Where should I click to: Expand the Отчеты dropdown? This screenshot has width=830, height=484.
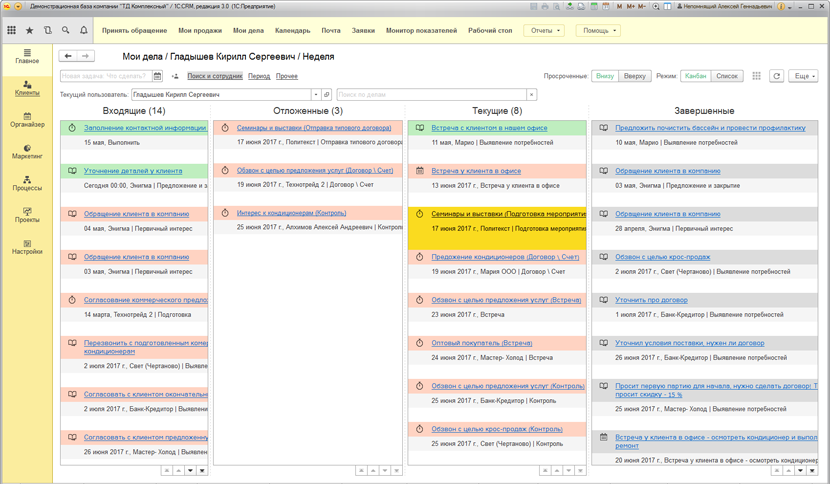pyautogui.click(x=544, y=31)
